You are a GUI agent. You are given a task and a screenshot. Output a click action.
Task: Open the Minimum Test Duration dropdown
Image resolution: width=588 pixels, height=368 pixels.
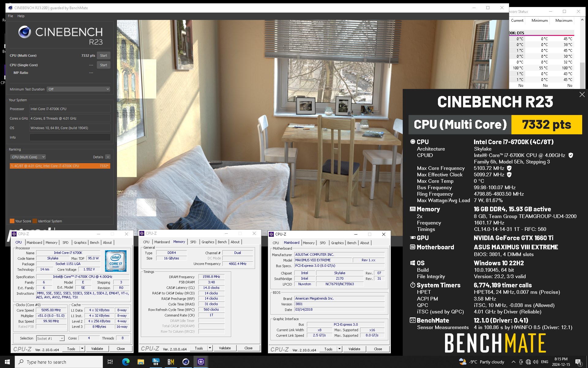click(78, 89)
